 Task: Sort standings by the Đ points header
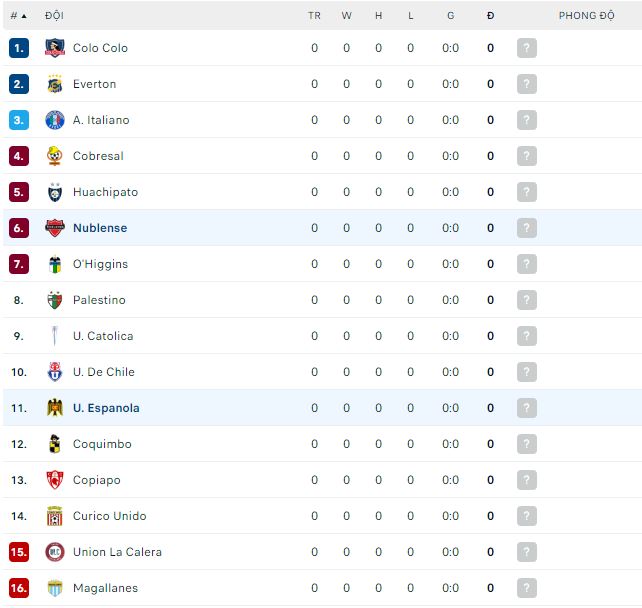click(490, 16)
